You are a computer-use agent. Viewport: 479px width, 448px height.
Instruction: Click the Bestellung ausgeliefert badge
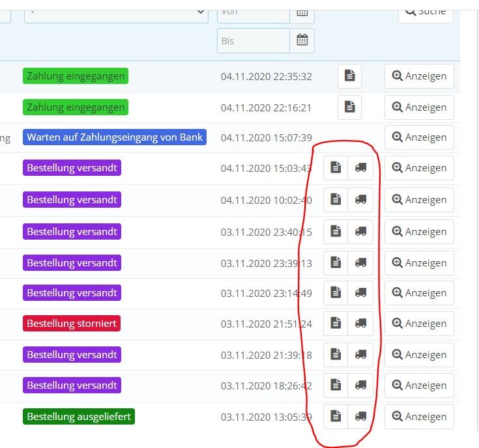pos(79,416)
